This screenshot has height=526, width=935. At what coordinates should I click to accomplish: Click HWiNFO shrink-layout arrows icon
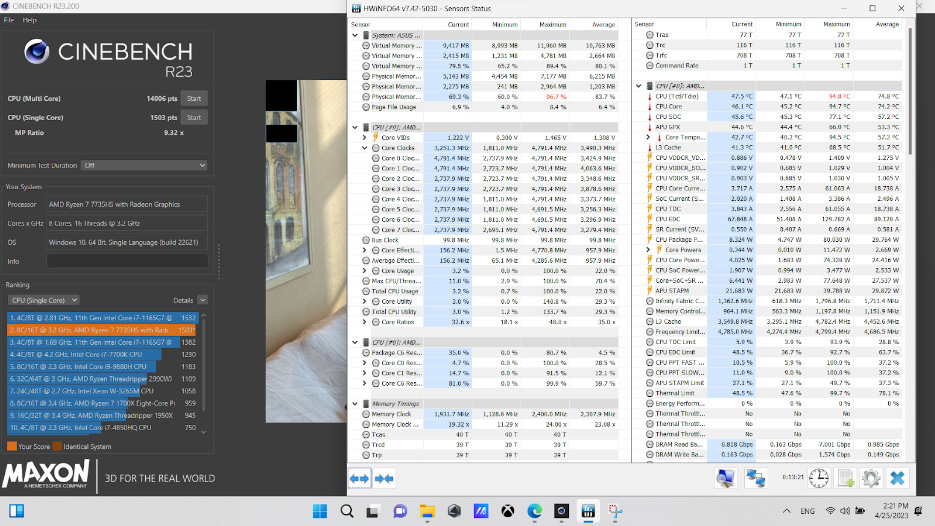click(x=384, y=478)
